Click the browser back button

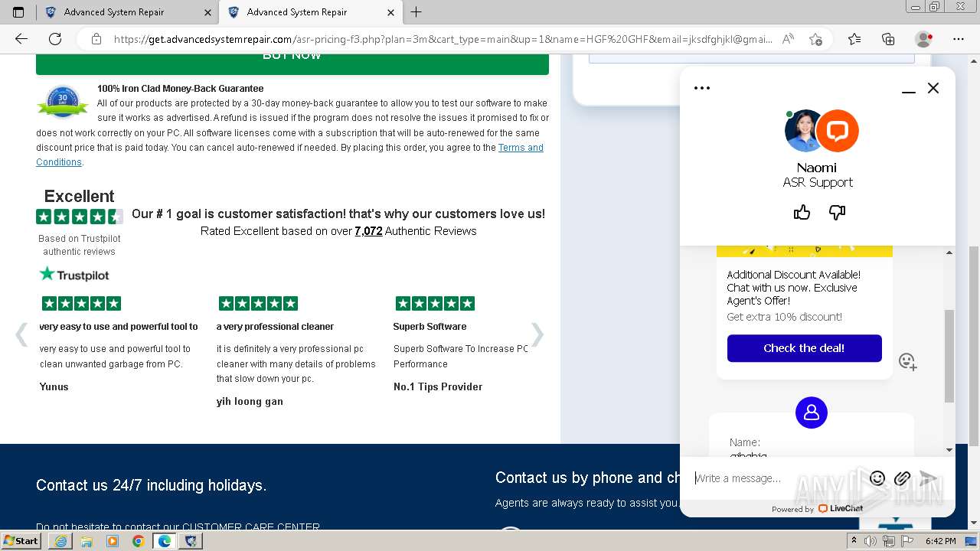(21, 39)
